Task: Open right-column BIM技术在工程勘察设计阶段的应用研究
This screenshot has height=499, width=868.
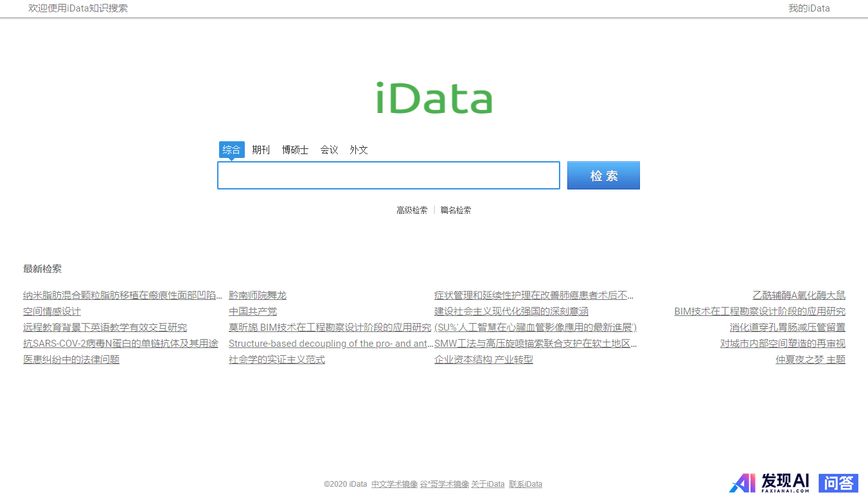Action: click(759, 311)
